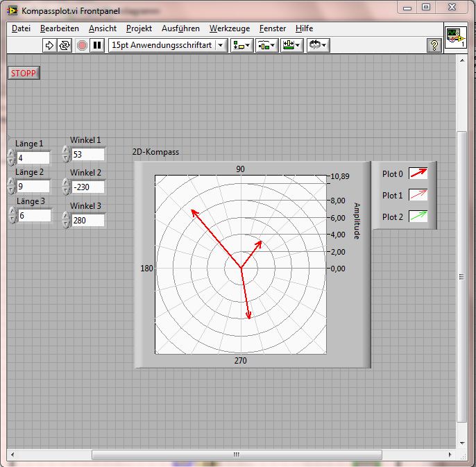Viewport: 476px width, 467px height.
Task: Open the Ausführen menu
Action: coord(180,28)
